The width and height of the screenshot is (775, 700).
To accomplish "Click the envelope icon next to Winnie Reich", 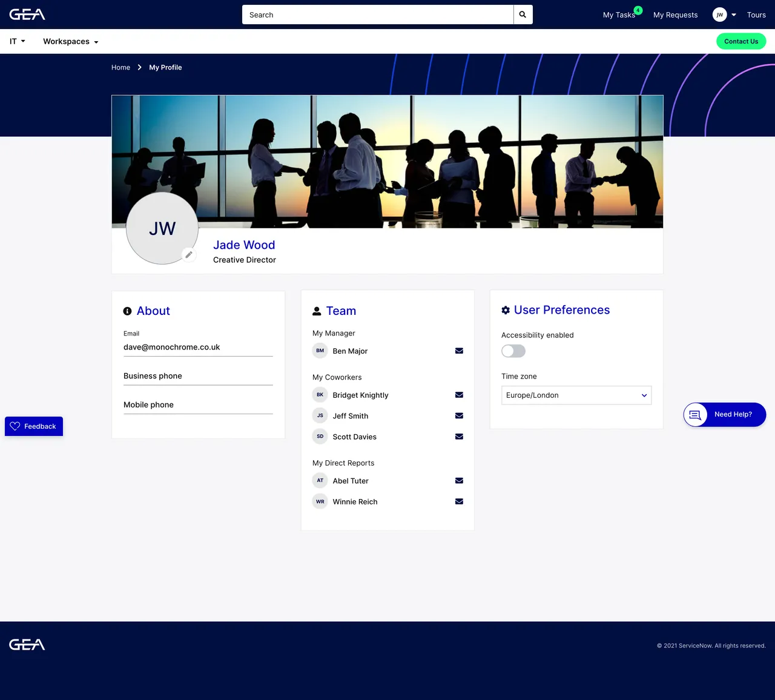I will click(x=459, y=501).
